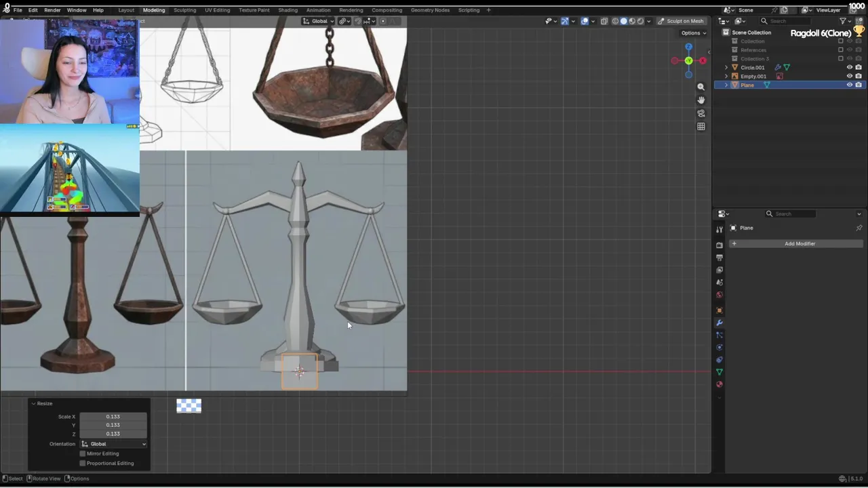Toggle the camera view gizmo
The height and width of the screenshot is (488, 868).
coord(701,113)
